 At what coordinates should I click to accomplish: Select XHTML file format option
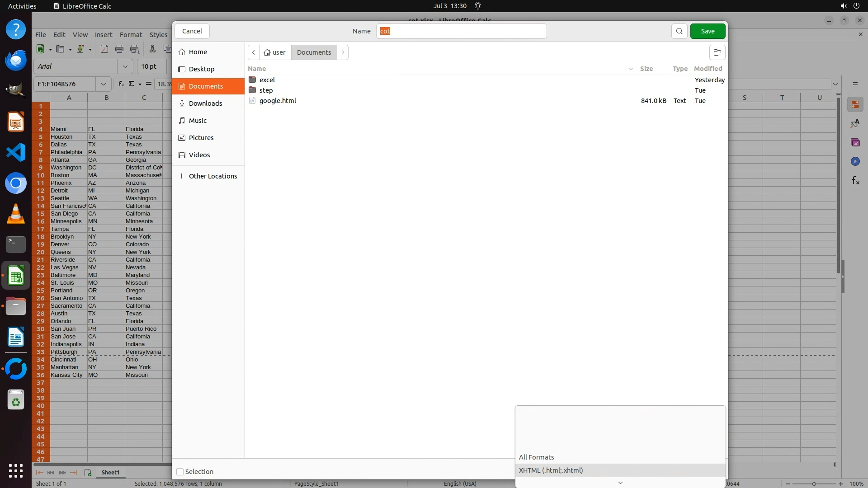(551, 470)
